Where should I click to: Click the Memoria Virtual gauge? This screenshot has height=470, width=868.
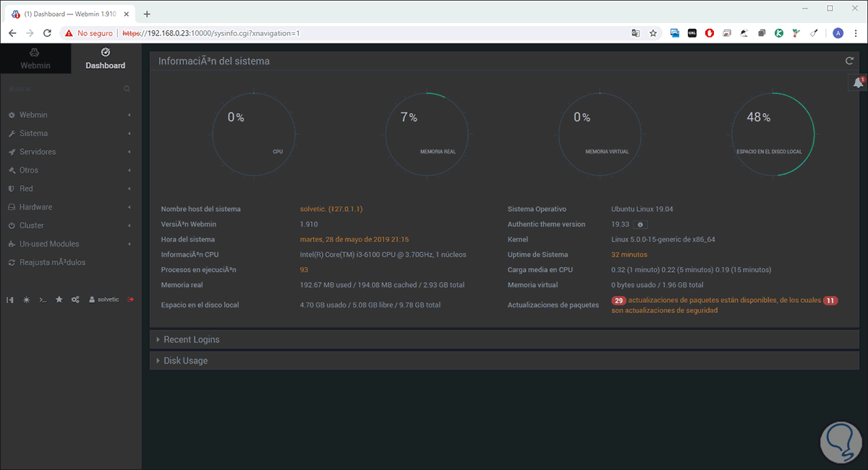600,134
